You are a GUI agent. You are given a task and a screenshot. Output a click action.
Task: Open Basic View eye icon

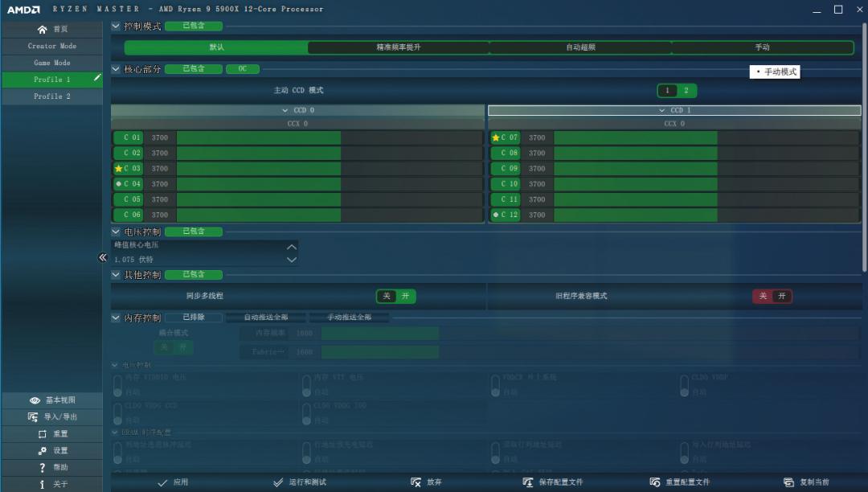click(x=35, y=400)
